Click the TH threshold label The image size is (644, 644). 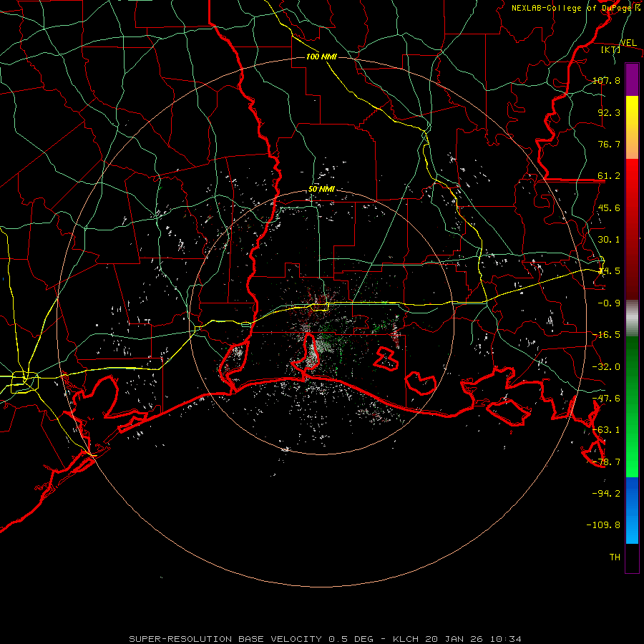pos(615,557)
